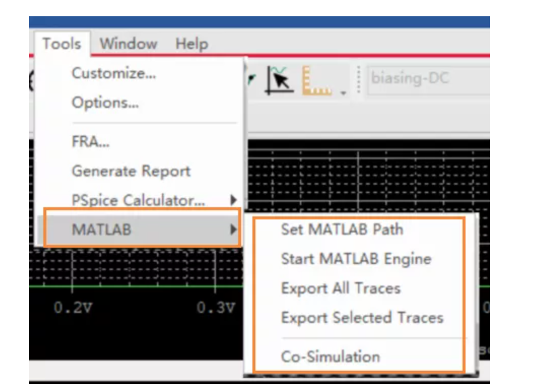The height and width of the screenshot is (392, 542).
Task: Choose Export Selected Traces
Action: [x=362, y=318]
